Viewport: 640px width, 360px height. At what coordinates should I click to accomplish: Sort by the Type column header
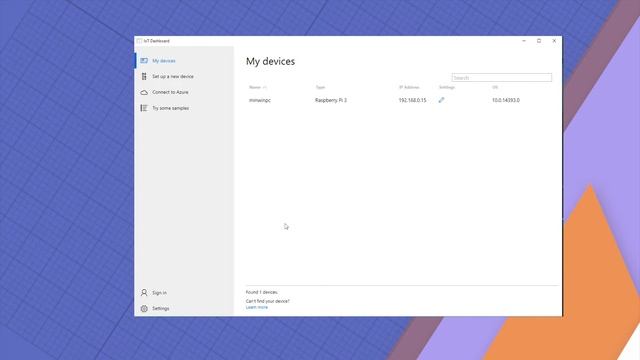point(320,87)
